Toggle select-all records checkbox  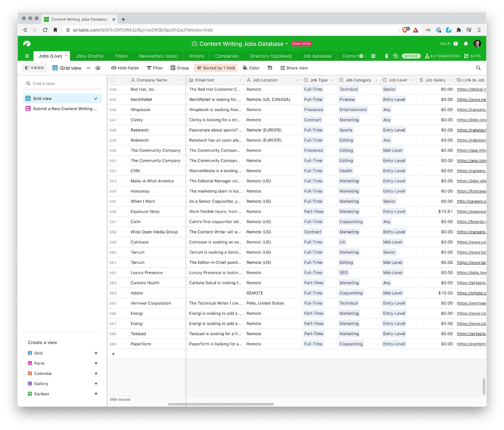tap(113, 80)
